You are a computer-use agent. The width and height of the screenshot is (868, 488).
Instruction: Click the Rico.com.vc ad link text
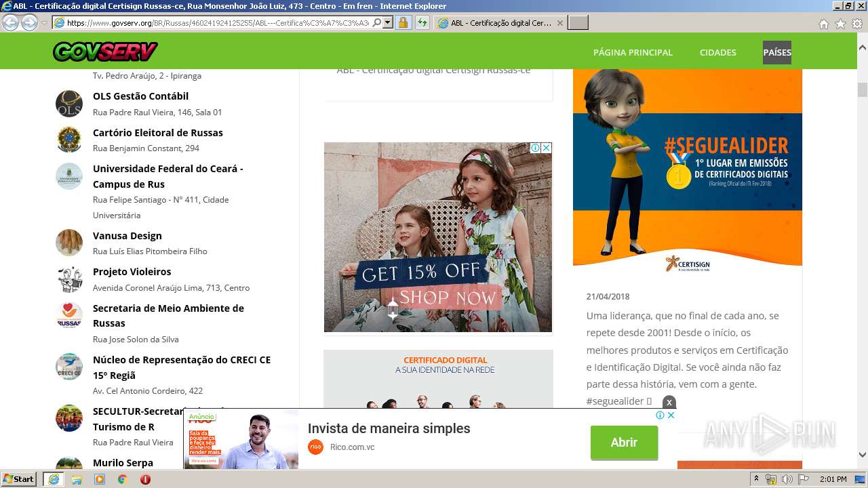coord(352,447)
